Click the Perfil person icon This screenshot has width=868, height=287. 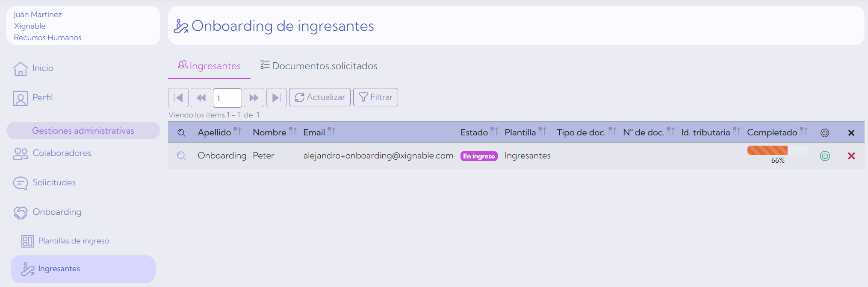coord(21,98)
